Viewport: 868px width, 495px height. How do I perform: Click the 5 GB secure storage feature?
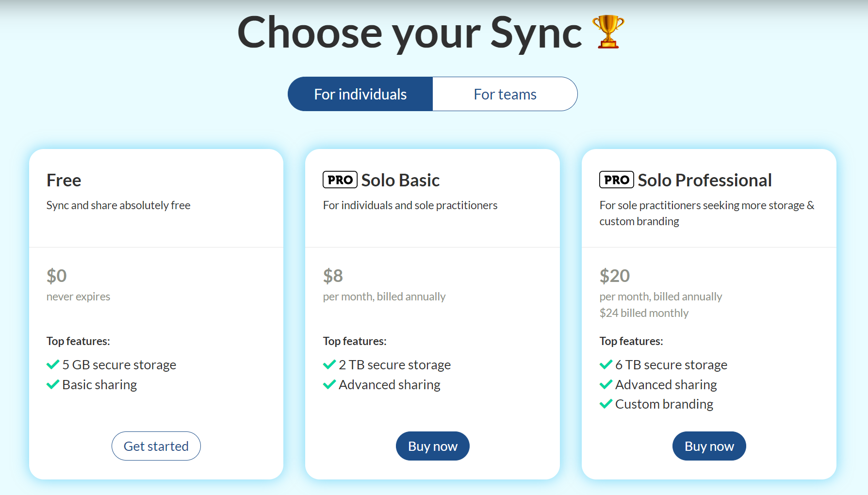(119, 364)
